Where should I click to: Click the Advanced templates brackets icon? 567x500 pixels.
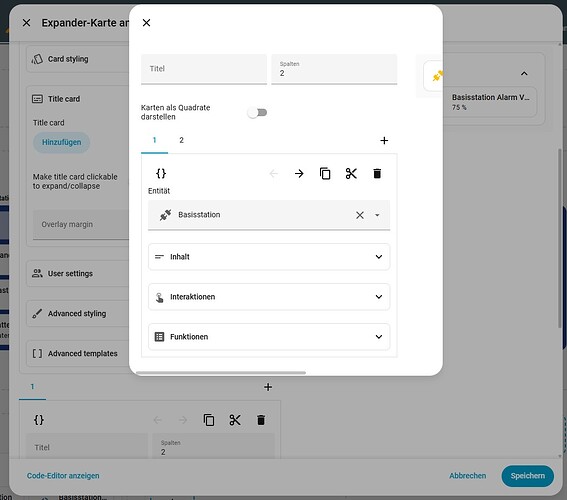click(x=37, y=353)
